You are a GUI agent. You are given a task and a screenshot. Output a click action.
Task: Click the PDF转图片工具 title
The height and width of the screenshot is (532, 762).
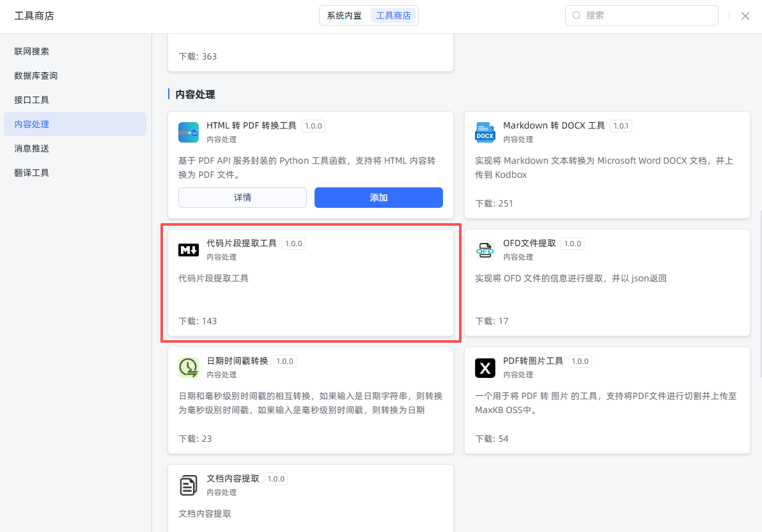[x=533, y=361]
